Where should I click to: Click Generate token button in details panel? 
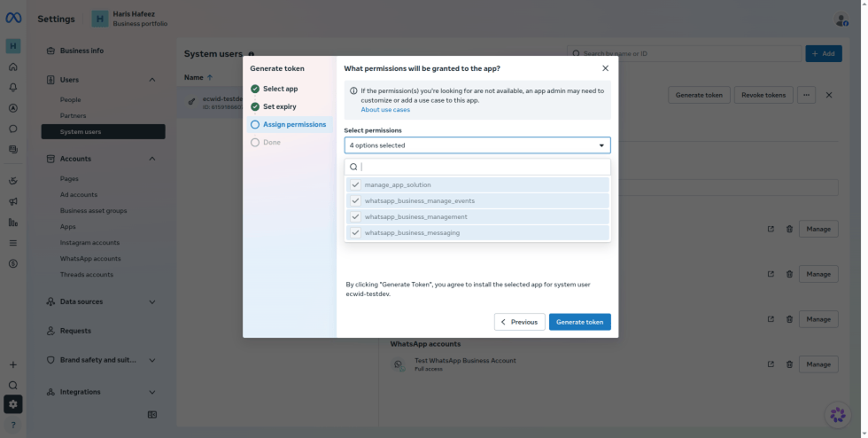click(699, 95)
